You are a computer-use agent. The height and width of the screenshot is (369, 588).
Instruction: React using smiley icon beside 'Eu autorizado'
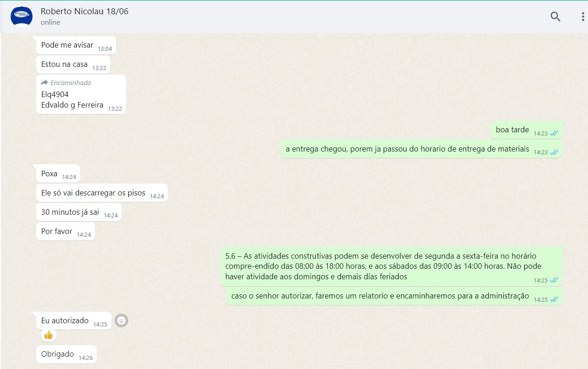[x=121, y=320]
